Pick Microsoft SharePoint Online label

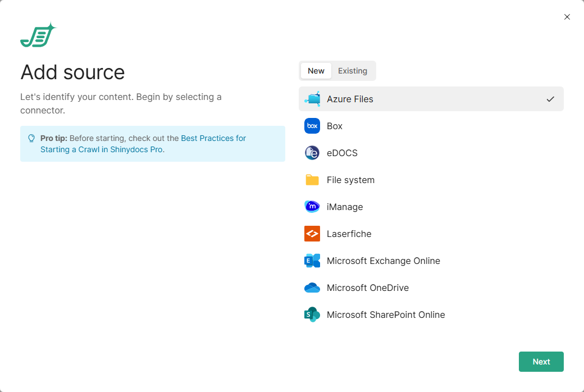pos(385,314)
